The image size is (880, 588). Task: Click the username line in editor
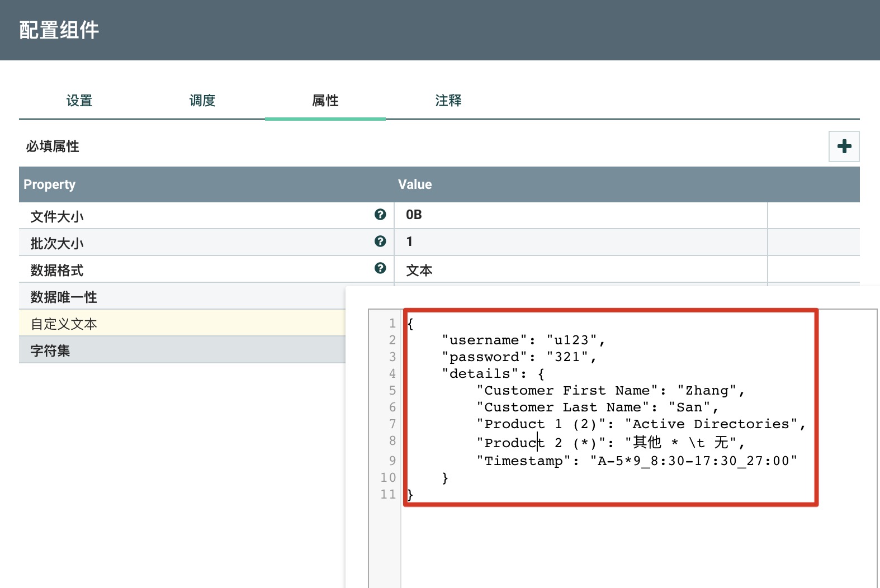[523, 340]
